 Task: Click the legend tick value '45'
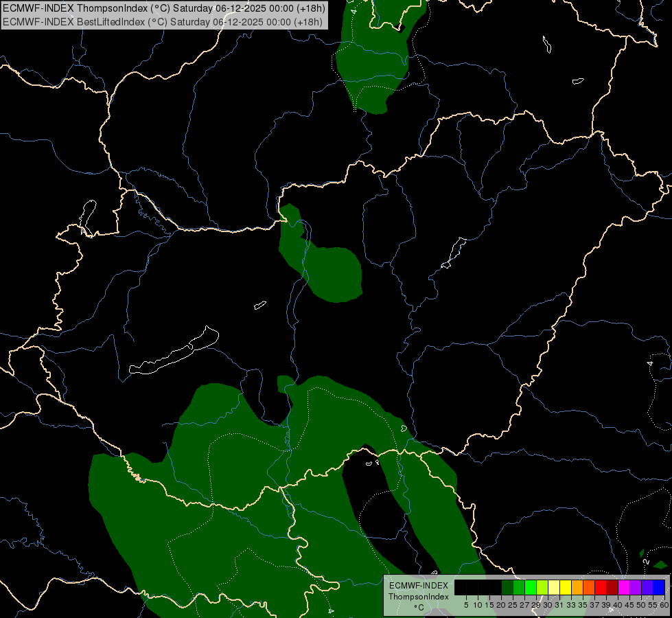point(629,605)
